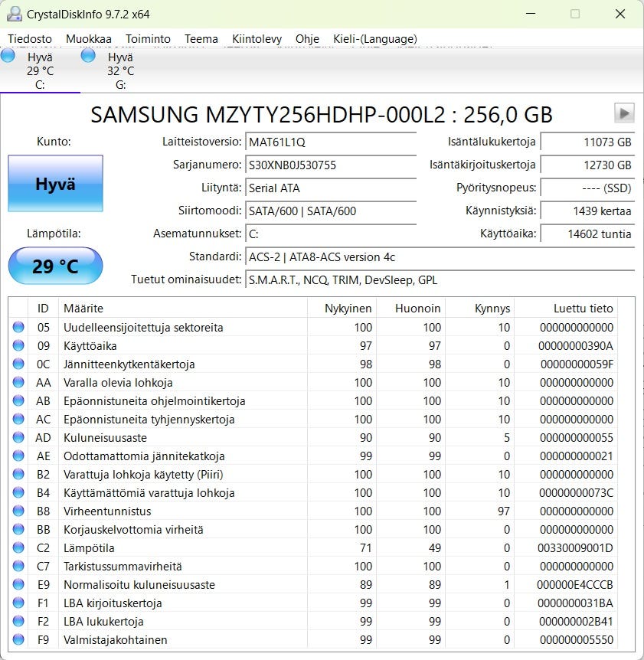Click status icon for LBA kirjoituskertoja row
Image resolution: width=644 pixels, height=660 pixels.
click(18, 603)
